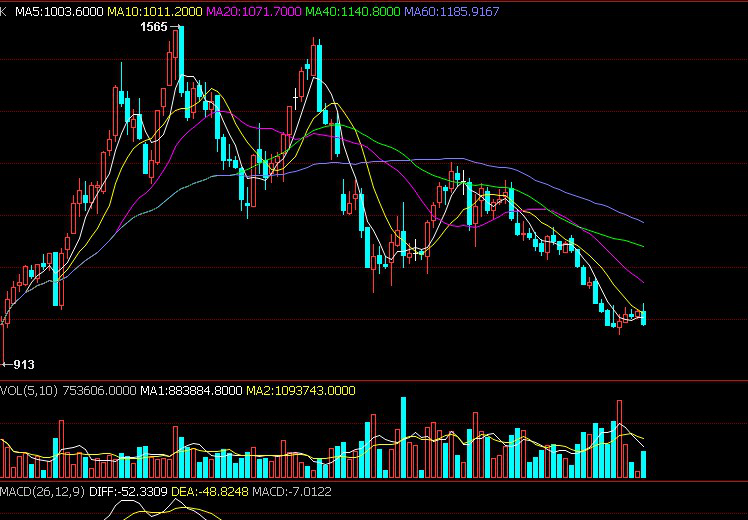This screenshot has width=748, height=520.
Task: Click the MACD(26,12,9) indicator title
Action: [43, 491]
